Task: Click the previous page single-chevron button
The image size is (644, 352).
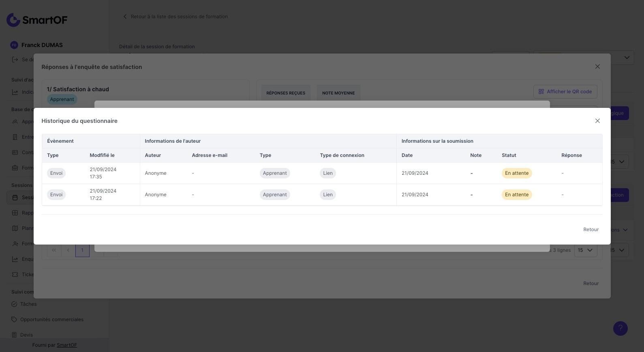Action: coord(68,250)
